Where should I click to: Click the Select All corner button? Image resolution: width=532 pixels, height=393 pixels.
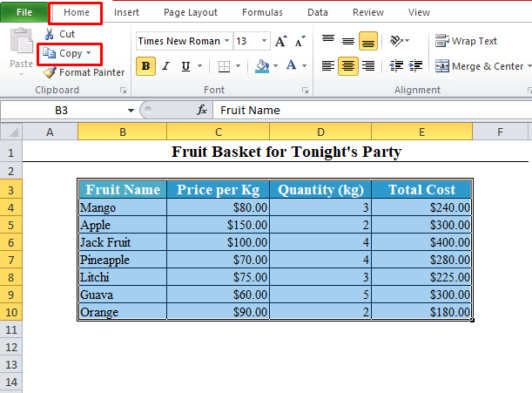tap(11, 132)
